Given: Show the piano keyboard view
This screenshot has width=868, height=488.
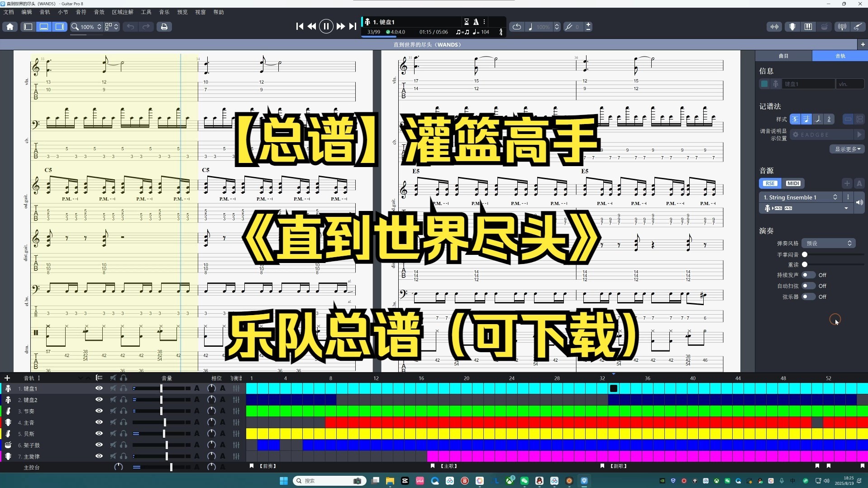Looking at the screenshot, I should point(808,27).
